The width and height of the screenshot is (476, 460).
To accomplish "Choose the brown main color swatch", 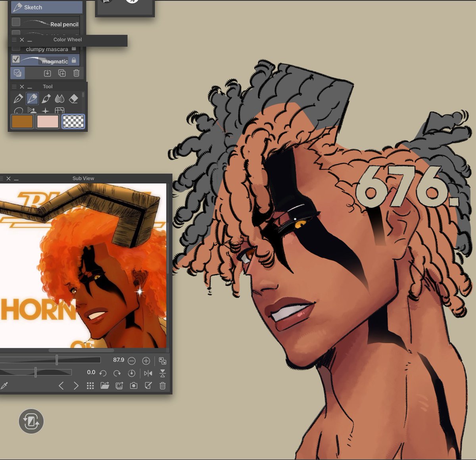I will (22, 121).
